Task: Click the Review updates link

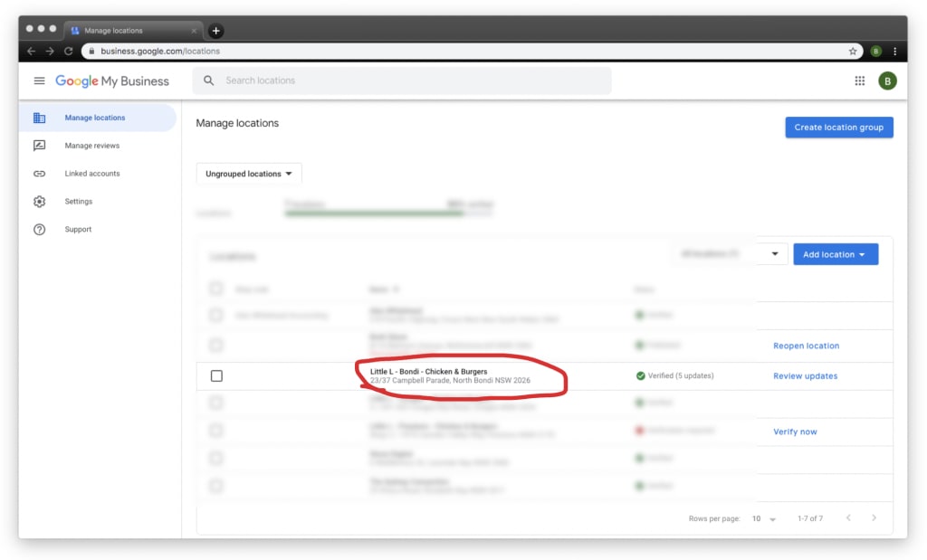Action: 805,375
